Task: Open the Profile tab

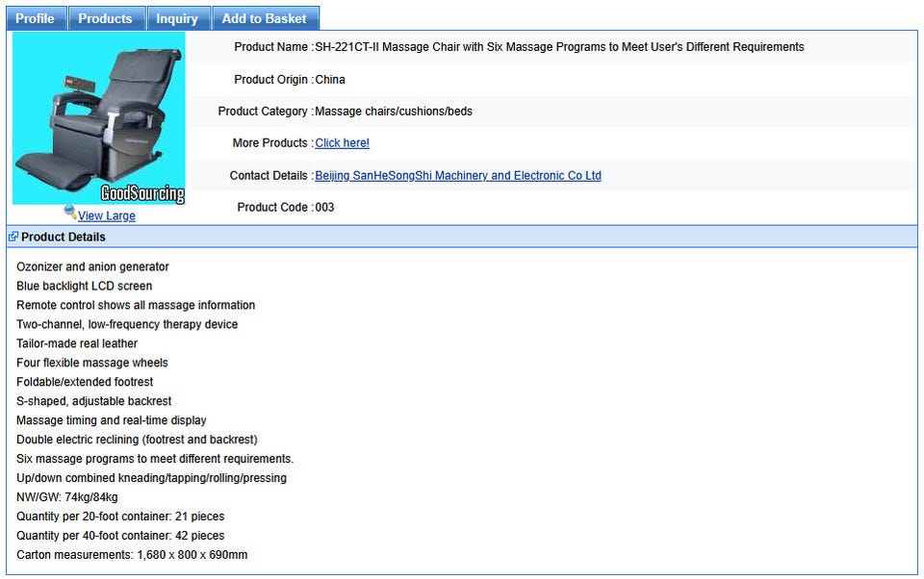Action: tap(37, 18)
